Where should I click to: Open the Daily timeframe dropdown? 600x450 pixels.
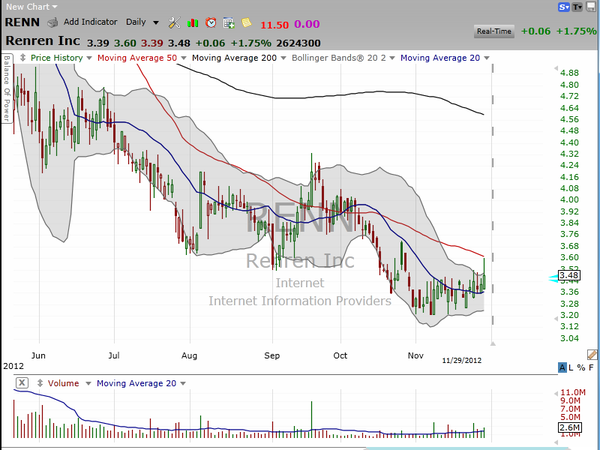tap(156, 23)
